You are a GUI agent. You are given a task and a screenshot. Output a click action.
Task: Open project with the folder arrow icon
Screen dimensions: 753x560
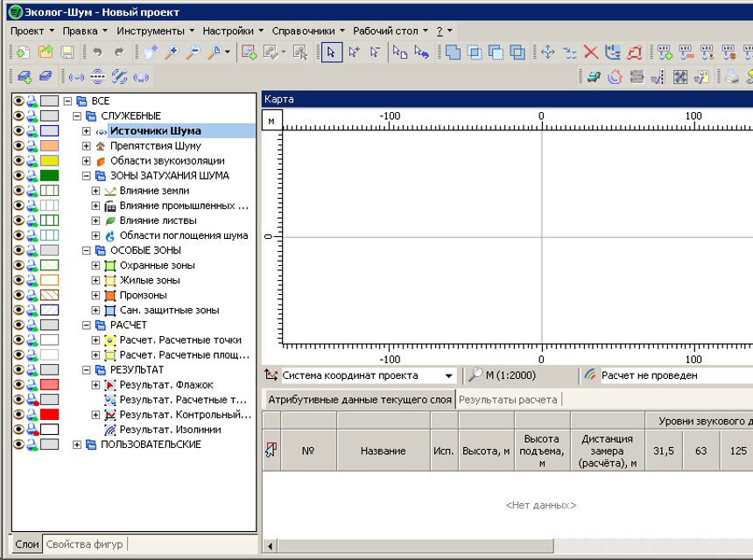point(46,52)
